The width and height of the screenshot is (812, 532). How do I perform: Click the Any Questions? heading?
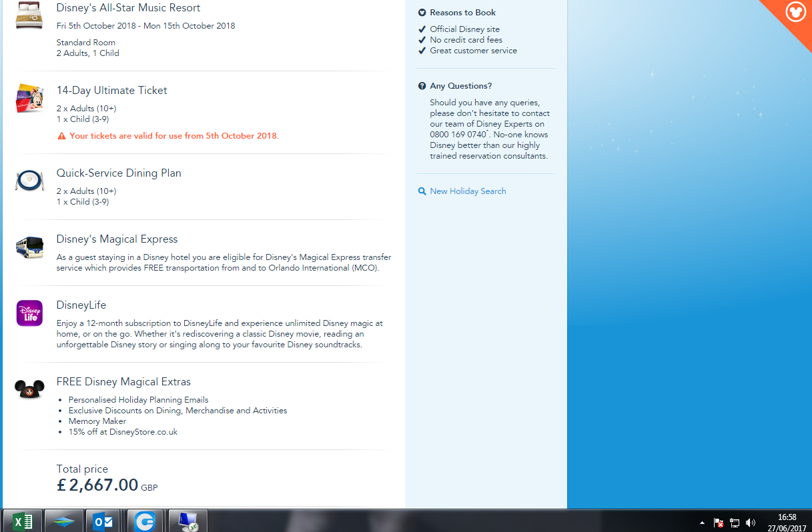coord(461,86)
